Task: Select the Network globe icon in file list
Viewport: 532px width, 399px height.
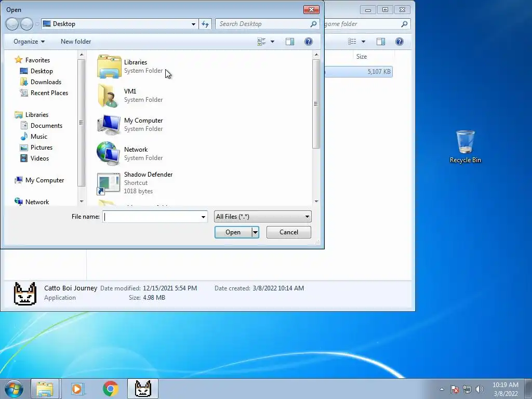Action: point(109,154)
